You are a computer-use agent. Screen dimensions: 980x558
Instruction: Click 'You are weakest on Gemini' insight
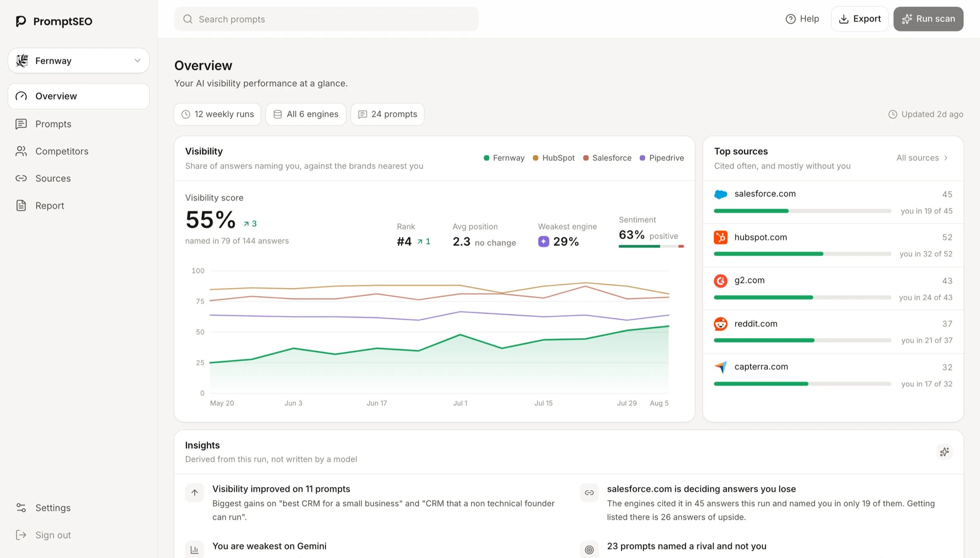[269, 546]
